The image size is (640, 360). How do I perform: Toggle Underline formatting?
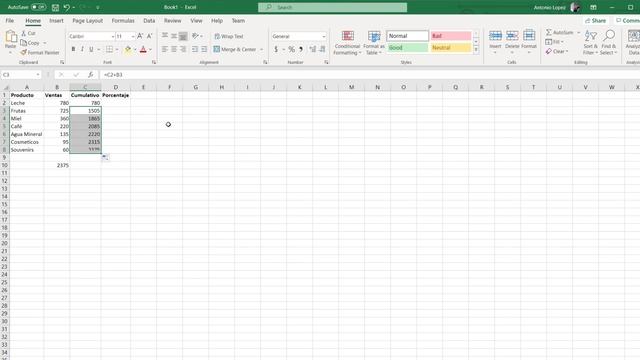91,49
